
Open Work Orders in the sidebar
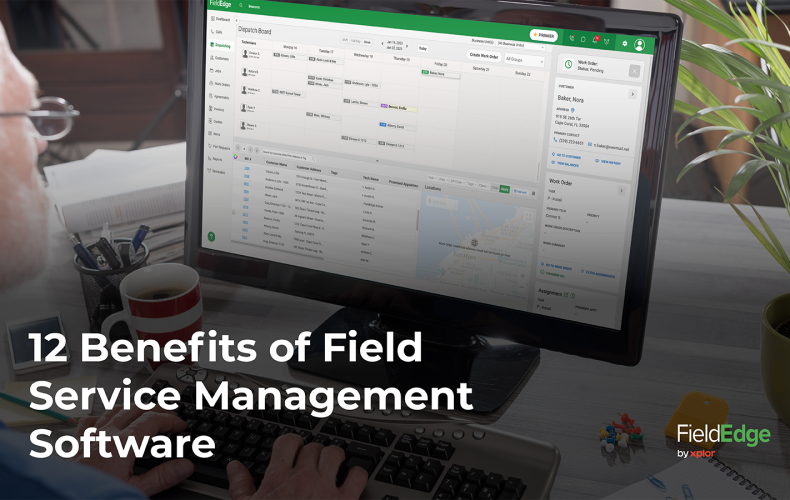tap(220, 84)
